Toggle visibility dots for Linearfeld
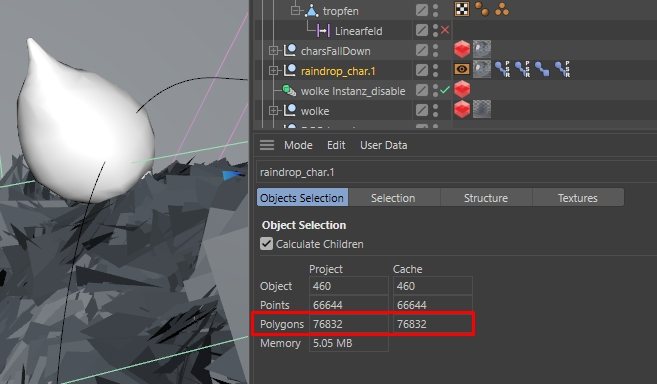The image size is (657, 384). (435, 30)
